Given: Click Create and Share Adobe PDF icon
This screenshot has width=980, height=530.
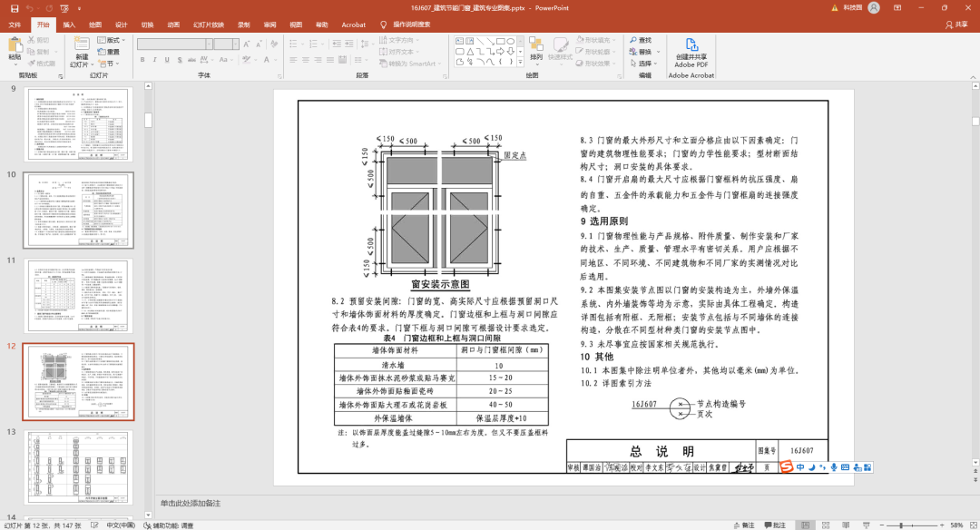Looking at the screenshot, I should [691, 45].
